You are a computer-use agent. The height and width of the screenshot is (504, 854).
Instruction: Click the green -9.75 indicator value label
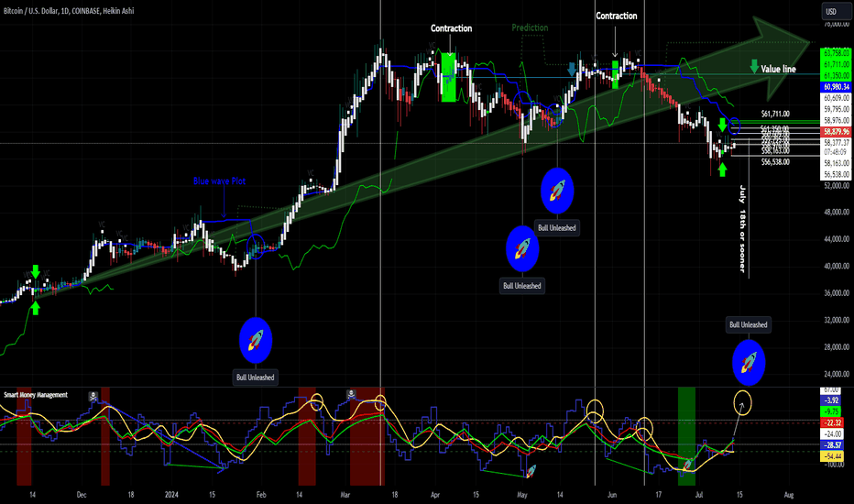click(x=832, y=412)
